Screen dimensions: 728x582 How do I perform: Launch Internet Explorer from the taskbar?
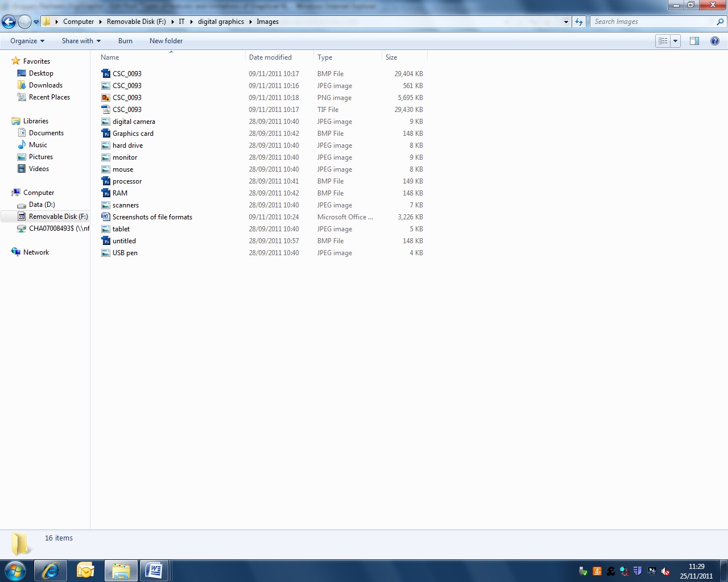(x=51, y=571)
